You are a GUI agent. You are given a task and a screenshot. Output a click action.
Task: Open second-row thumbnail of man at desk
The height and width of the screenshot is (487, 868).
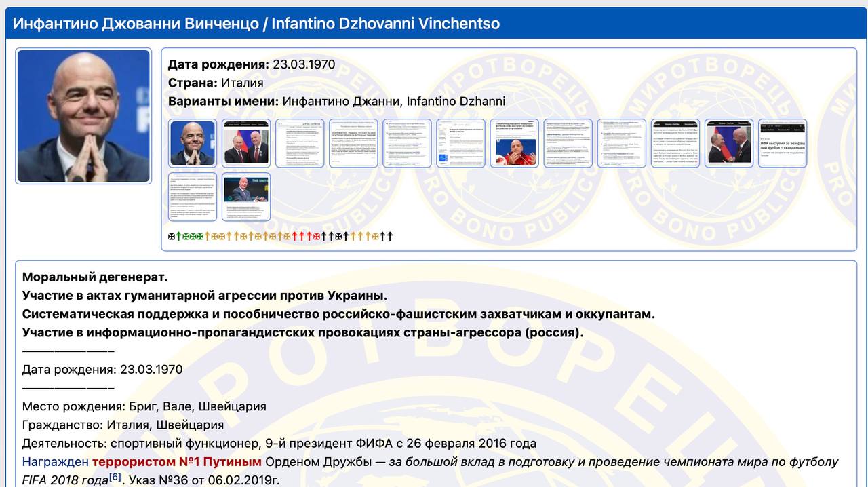coord(246,197)
